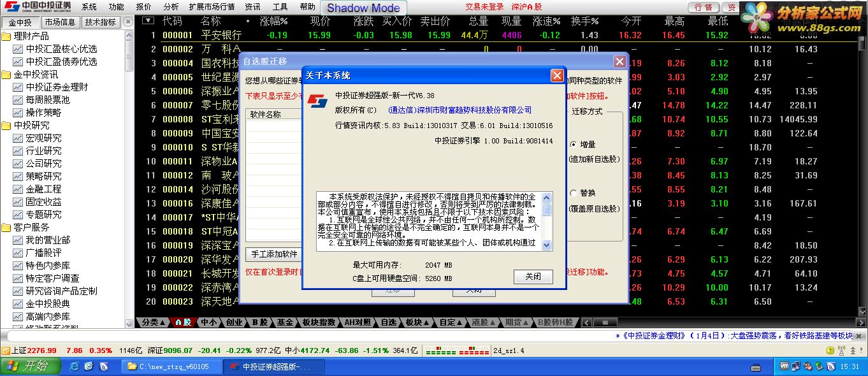Open the 功能 menu
The height and width of the screenshot is (376, 868).
click(117, 7)
